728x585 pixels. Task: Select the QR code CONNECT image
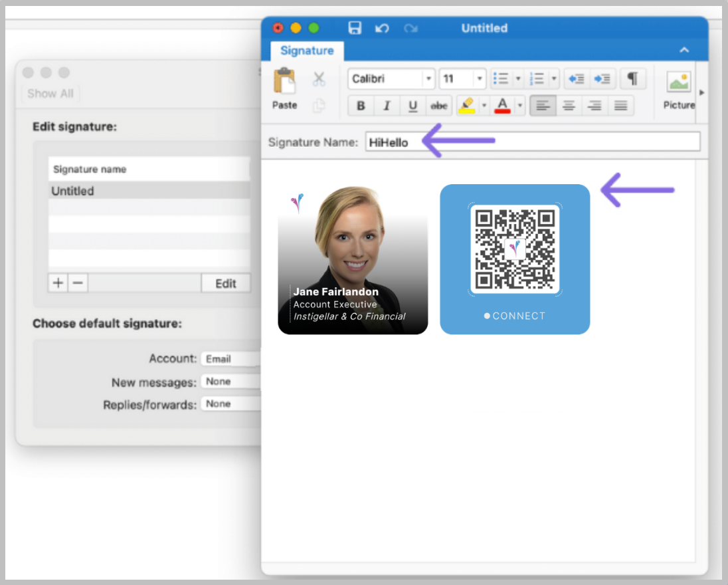tap(515, 259)
